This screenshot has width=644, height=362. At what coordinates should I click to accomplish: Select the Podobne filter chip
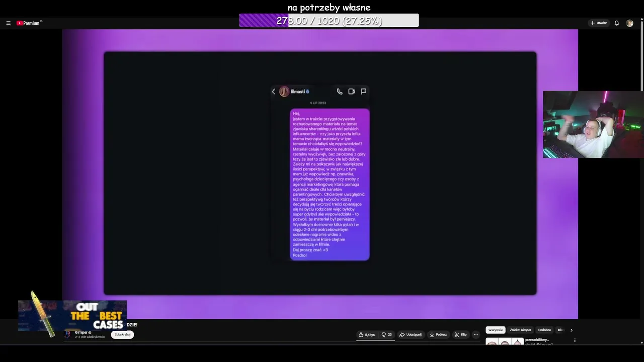(x=544, y=330)
